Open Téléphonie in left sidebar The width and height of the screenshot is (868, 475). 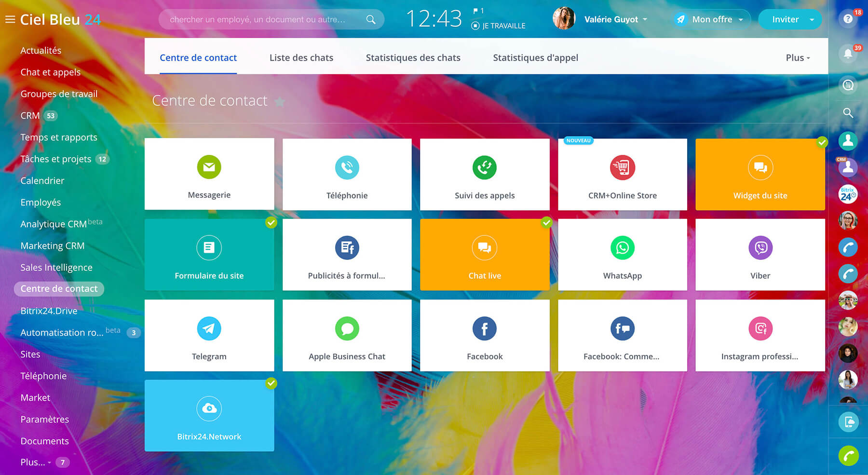pos(43,376)
